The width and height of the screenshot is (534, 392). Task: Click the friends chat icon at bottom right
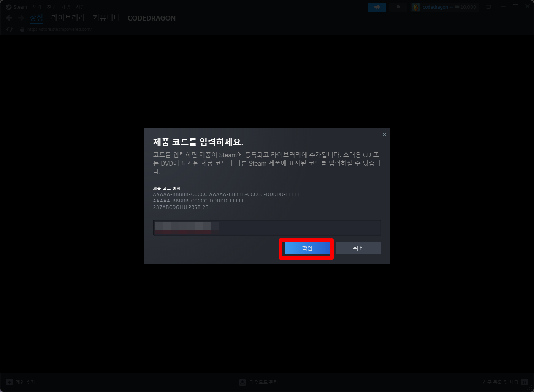(524, 382)
